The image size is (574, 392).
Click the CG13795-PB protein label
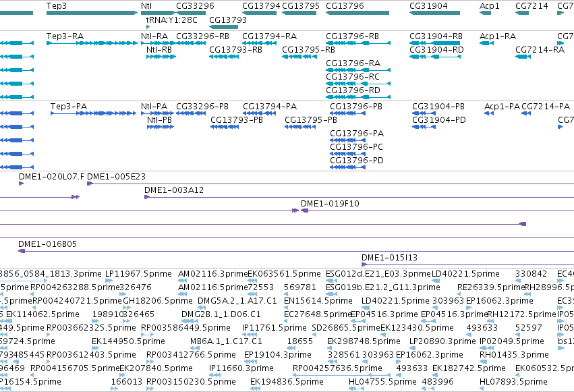[311, 120]
